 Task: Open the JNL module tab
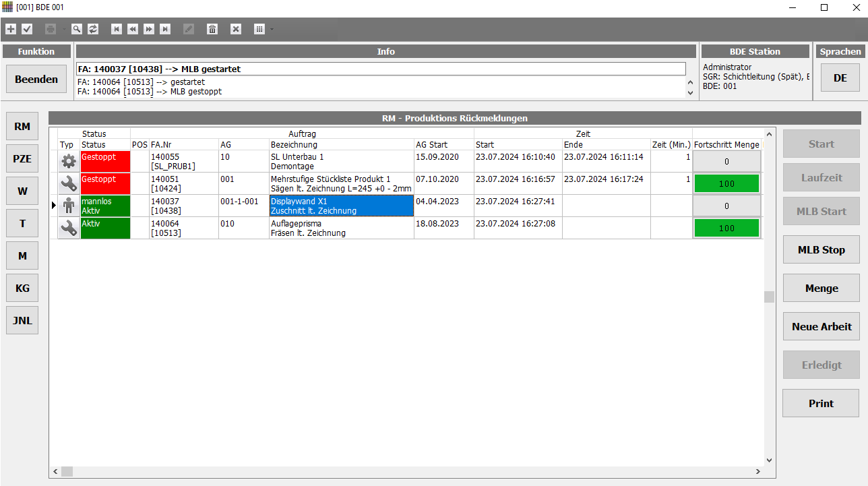click(x=22, y=320)
